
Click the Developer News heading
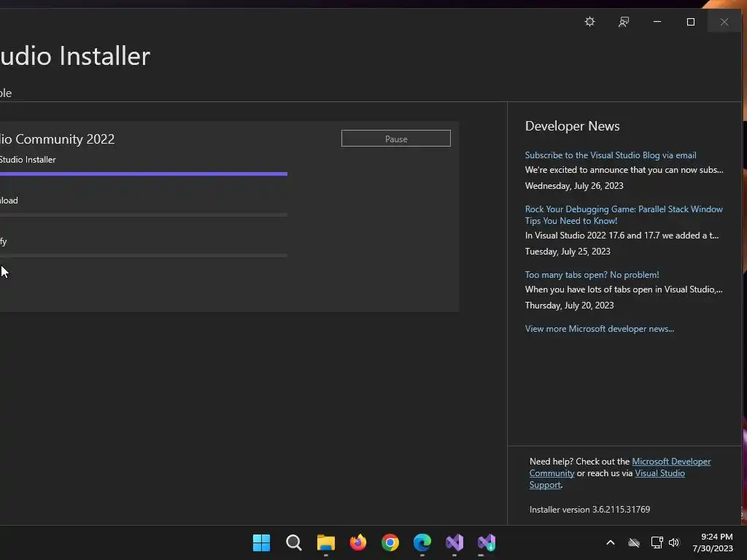pyautogui.click(x=572, y=126)
